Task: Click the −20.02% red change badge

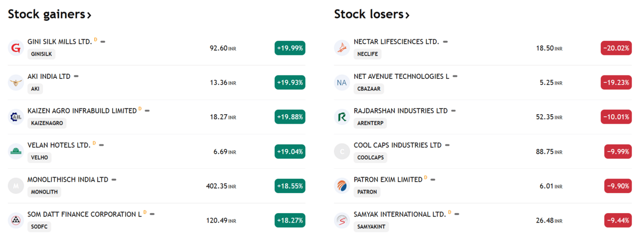Action: (616, 48)
